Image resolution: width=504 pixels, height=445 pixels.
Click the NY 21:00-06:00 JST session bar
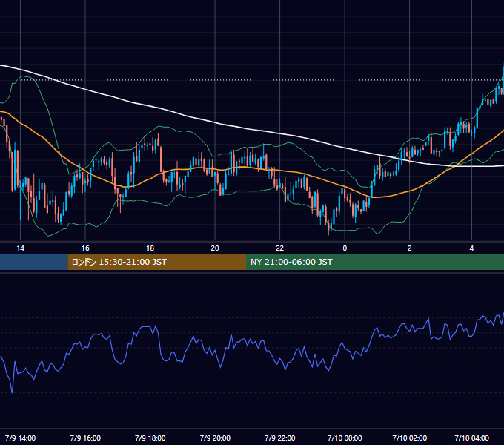(x=375, y=262)
